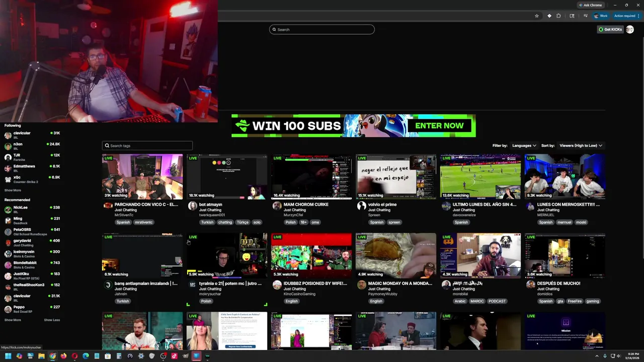Click the Ask Chrome button

590,5
